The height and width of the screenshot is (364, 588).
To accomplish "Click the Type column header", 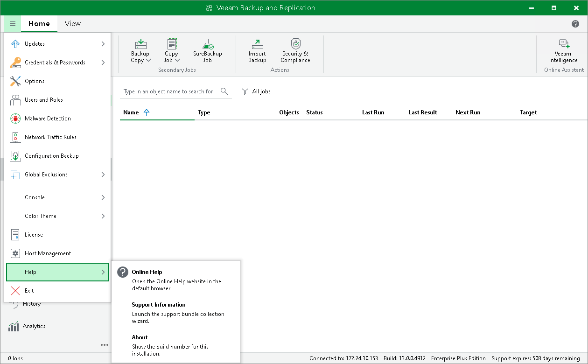I will (x=204, y=112).
